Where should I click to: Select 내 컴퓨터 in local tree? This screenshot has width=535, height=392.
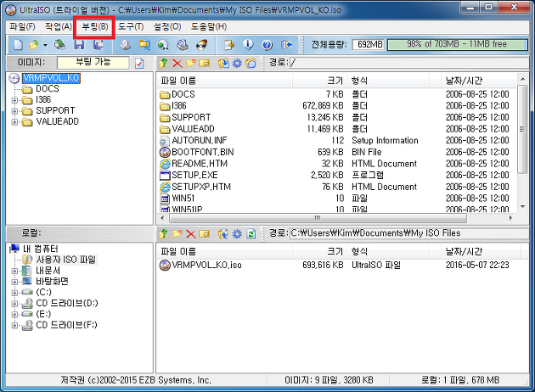[41, 249]
